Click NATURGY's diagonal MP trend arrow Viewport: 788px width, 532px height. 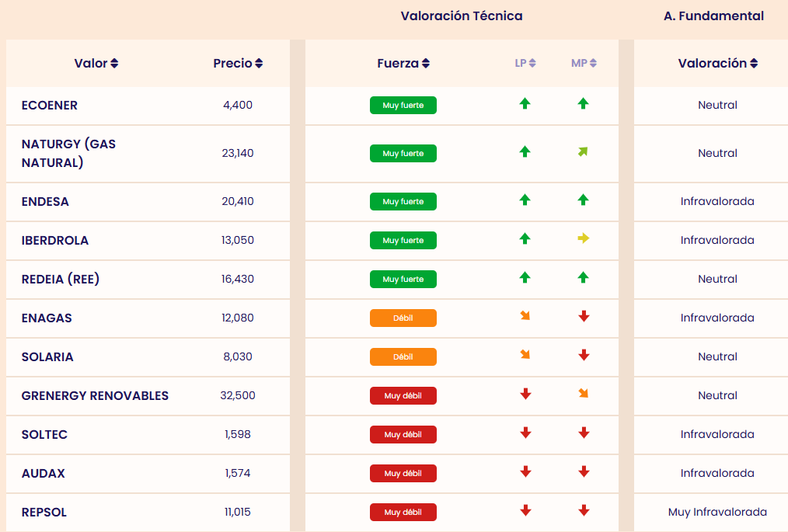click(583, 152)
